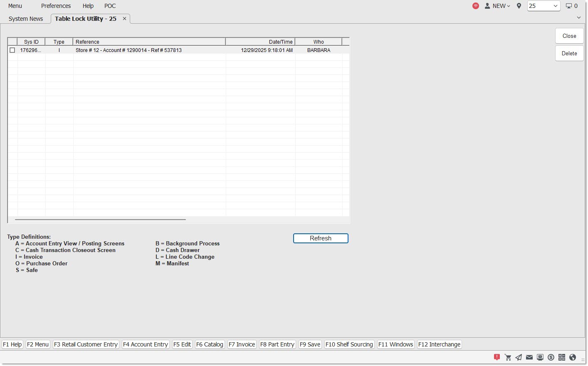
Task: Click the F7 Invoice shortcut button
Action: [x=242, y=344]
